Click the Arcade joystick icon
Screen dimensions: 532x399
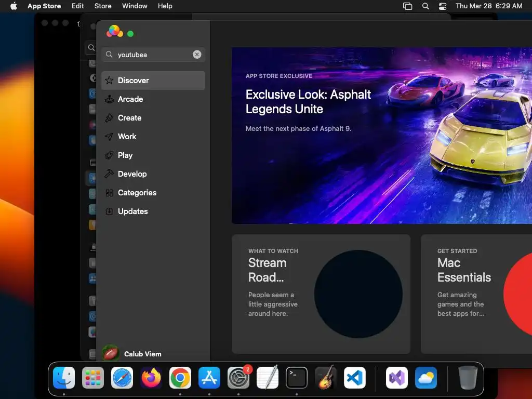[109, 99]
